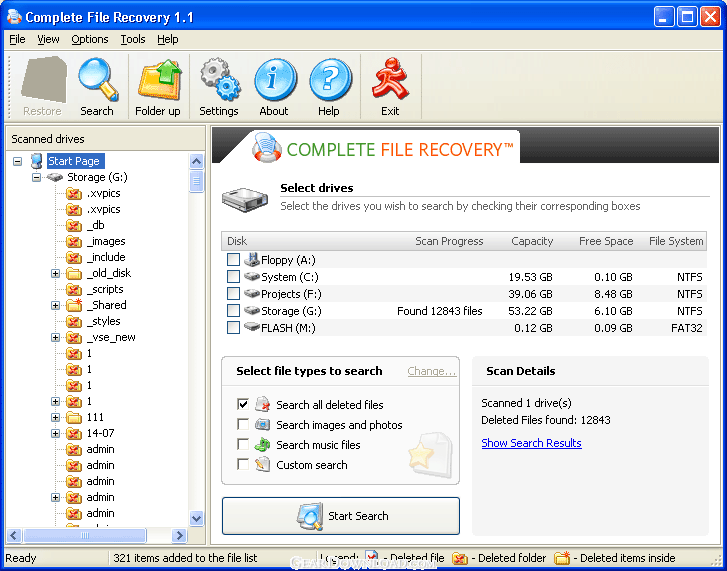Viewport: 727px width, 571px height.
Task: Open Settings via the gears icon
Action: click(220, 80)
